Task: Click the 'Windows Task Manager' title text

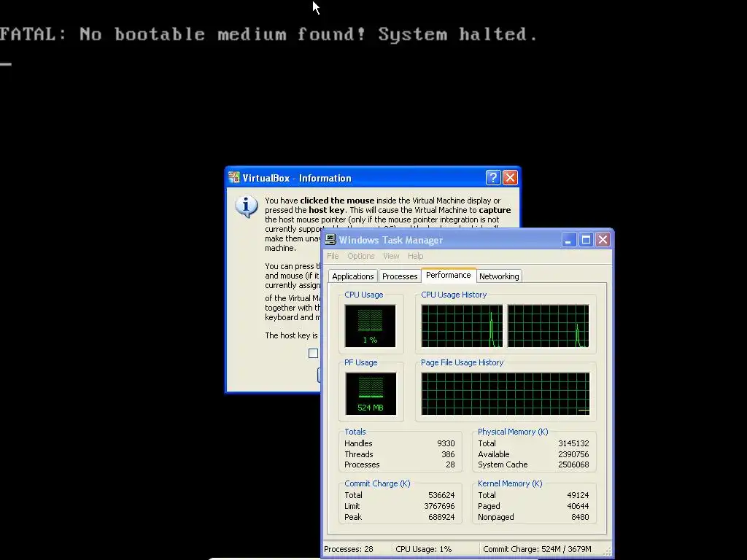Action: tap(391, 240)
